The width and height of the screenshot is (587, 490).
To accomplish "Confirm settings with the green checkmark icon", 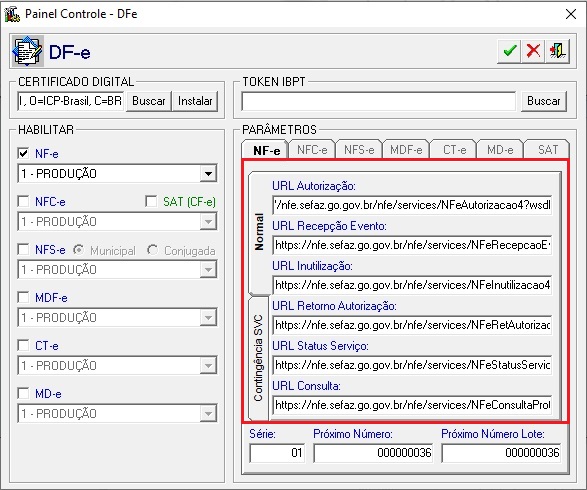I will point(509,51).
